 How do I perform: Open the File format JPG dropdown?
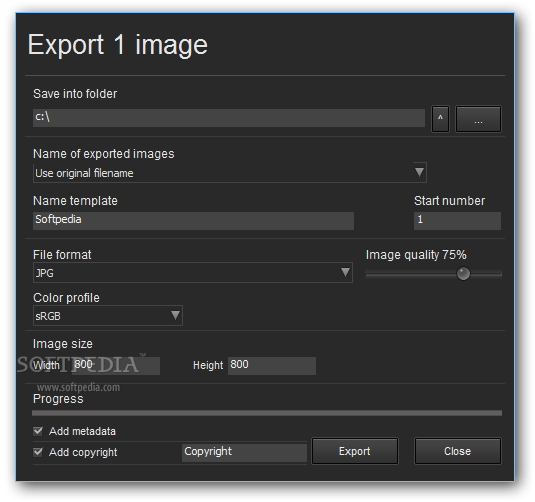click(193, 273)
